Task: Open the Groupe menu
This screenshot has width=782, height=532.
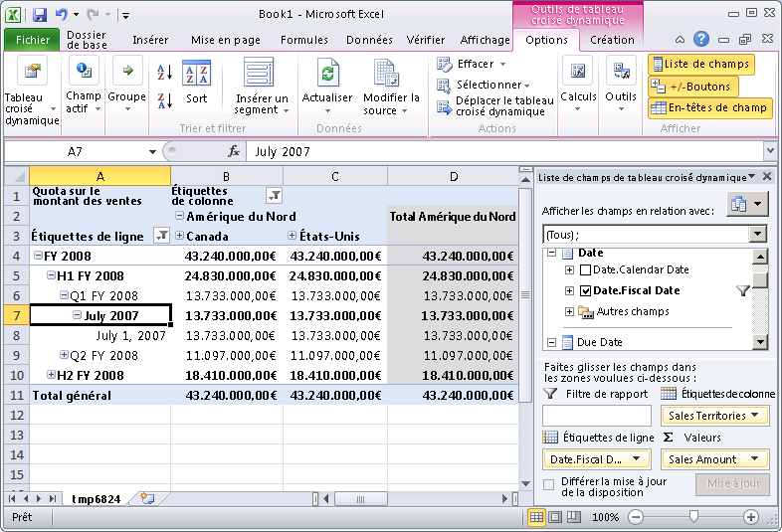Action: [127, 86]
